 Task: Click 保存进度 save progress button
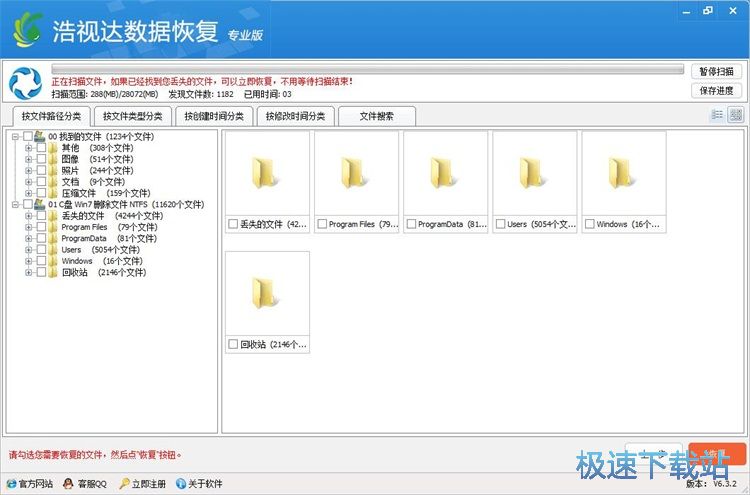[x=716, y=90]
